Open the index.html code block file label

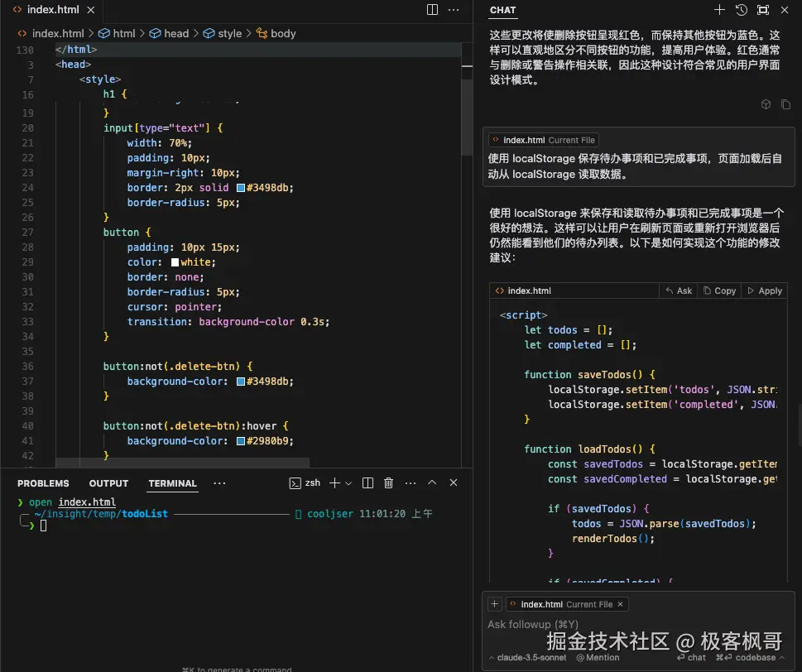click(523, 290)
